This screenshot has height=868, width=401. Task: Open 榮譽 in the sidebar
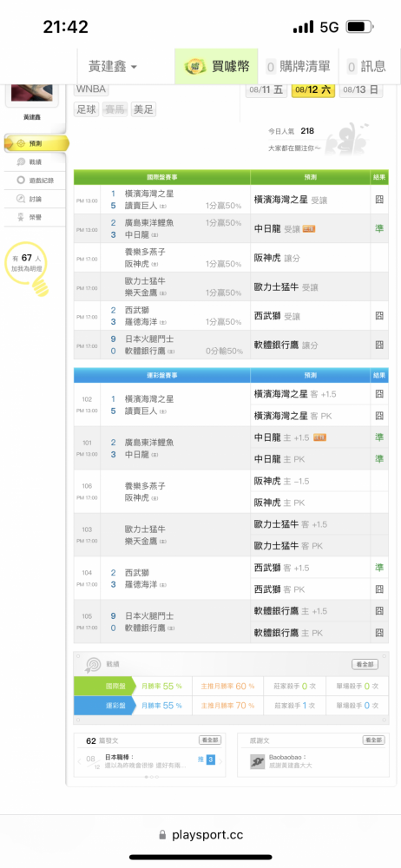(x=35, y=216)
